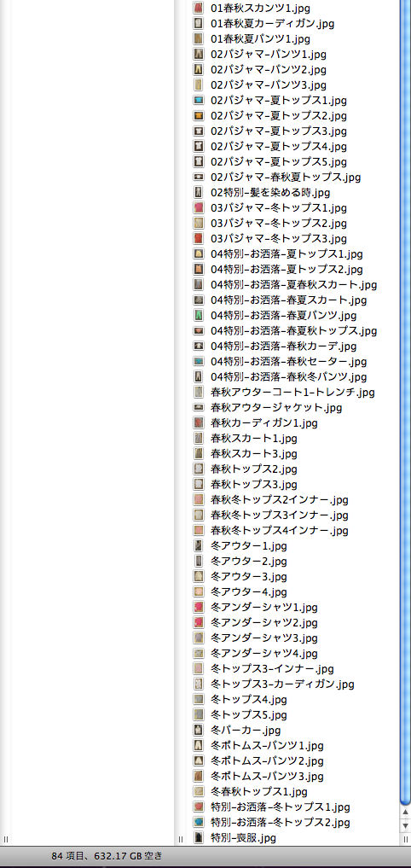Screen dimensions: 411x868
Task: Select file name 02パジャマ-夏トップス5.jpg
Action: pyautogui.click(x=279, y=161)
